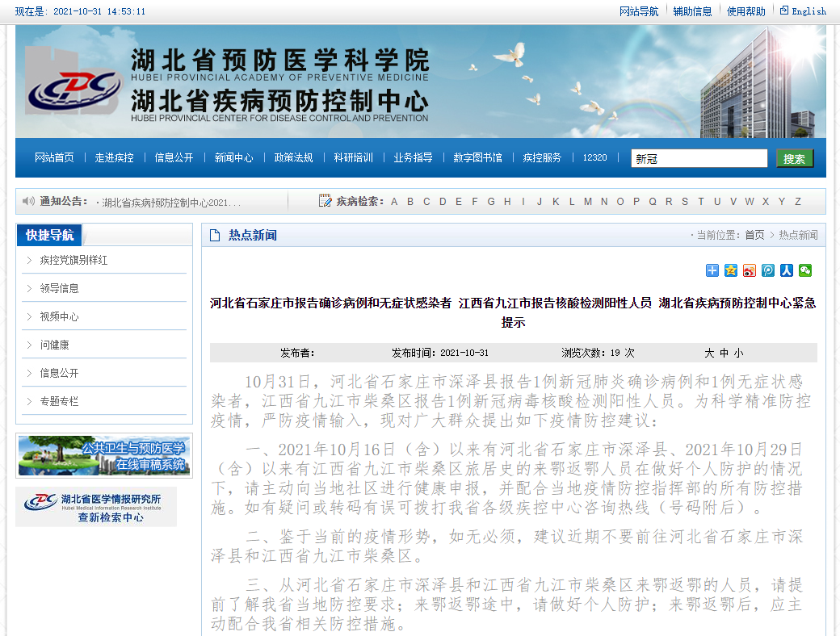This screenshot has height=636, width=840.
Task: Set article font size to 中
Action: pos(724,353)
